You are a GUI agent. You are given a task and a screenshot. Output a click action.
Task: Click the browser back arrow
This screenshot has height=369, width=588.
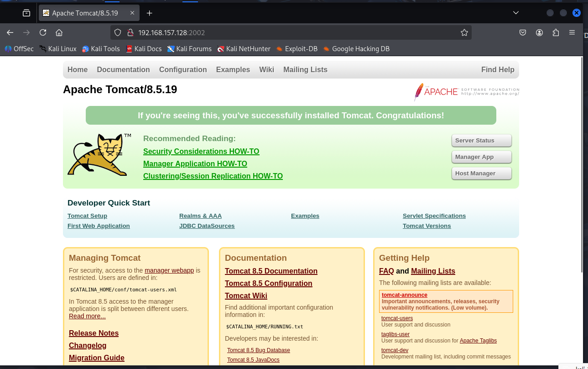tap(10, 32)
